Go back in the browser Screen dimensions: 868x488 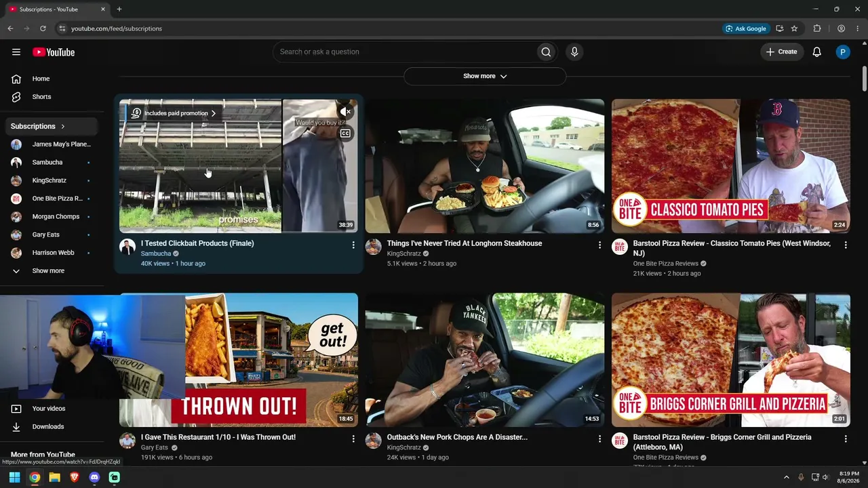tap(10, 28)
